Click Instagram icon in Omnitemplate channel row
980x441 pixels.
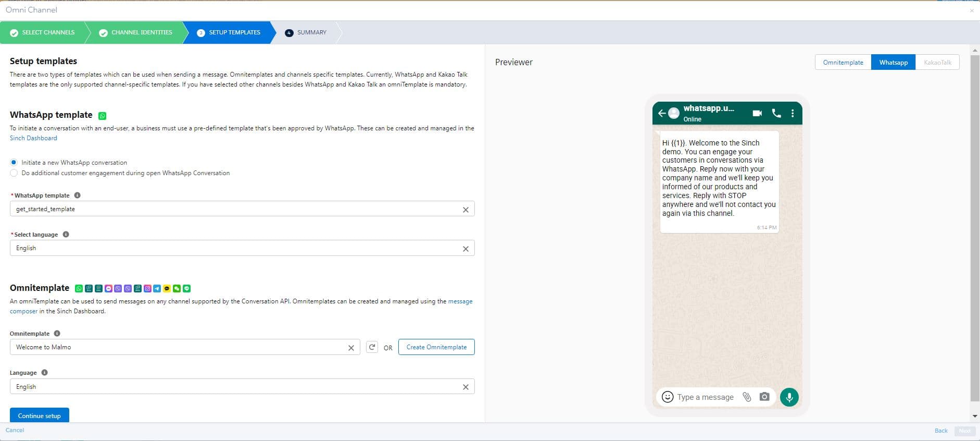point(147,288)
